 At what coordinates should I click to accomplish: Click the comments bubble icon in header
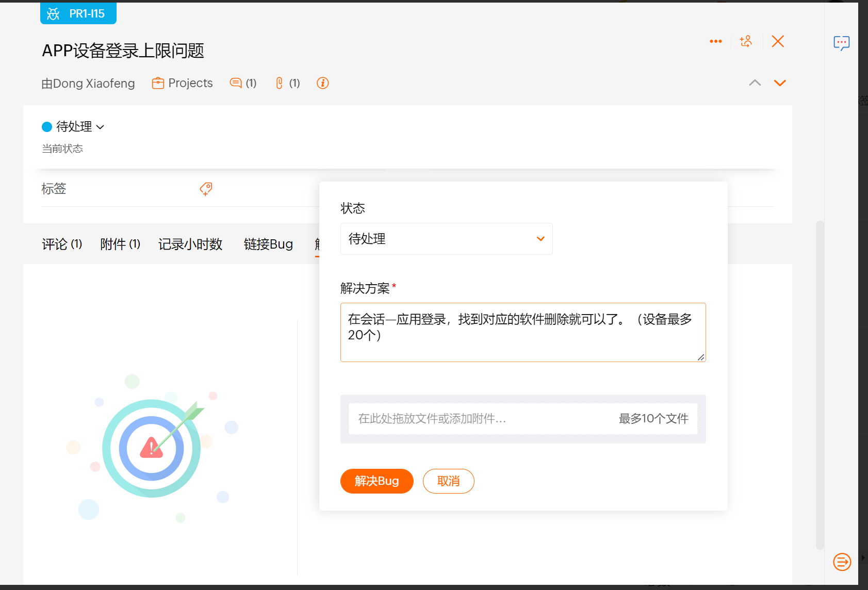[x=236, y=83]
